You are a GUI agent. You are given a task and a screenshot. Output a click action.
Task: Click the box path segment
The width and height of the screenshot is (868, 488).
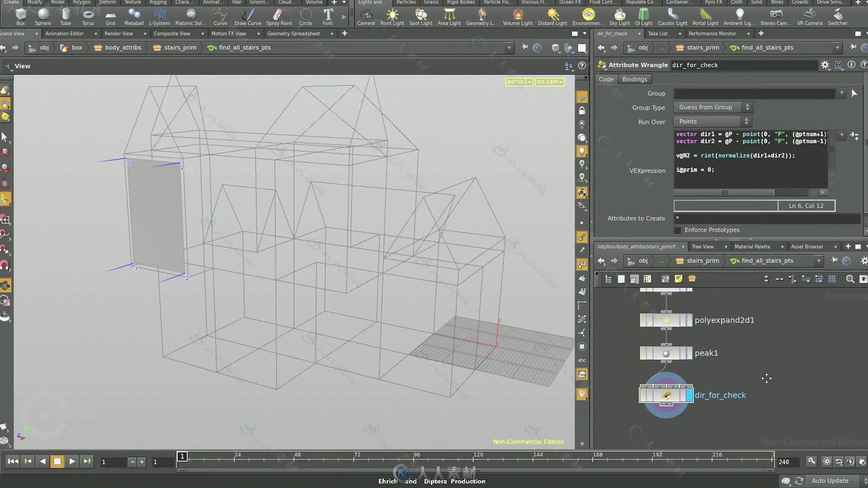71,47
